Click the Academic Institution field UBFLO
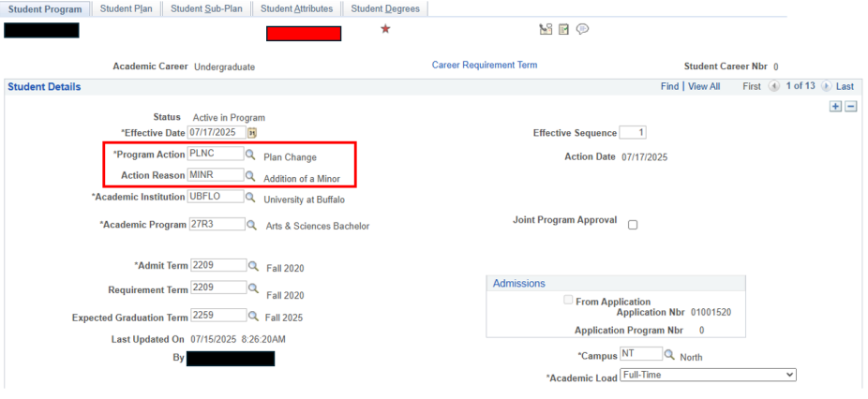This screenshot has width=868, height=399. pos(216,197)
